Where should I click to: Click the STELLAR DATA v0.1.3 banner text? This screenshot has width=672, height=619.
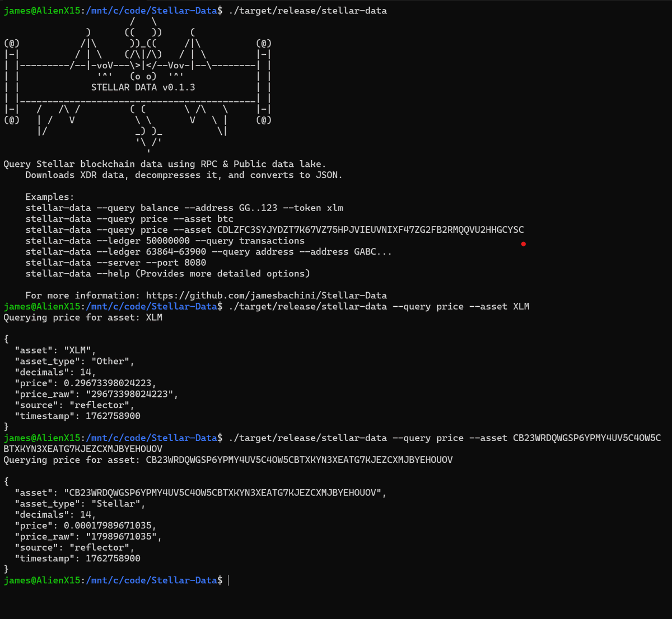144,87
